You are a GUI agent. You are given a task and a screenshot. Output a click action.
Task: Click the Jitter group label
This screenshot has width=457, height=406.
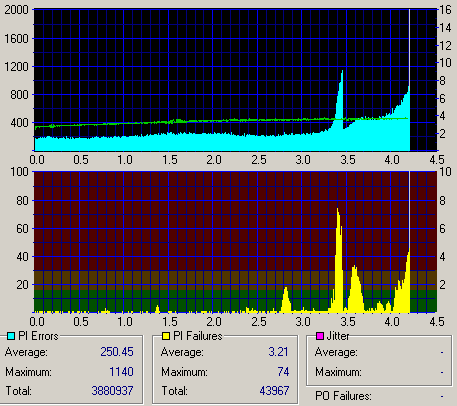(338, 336)
